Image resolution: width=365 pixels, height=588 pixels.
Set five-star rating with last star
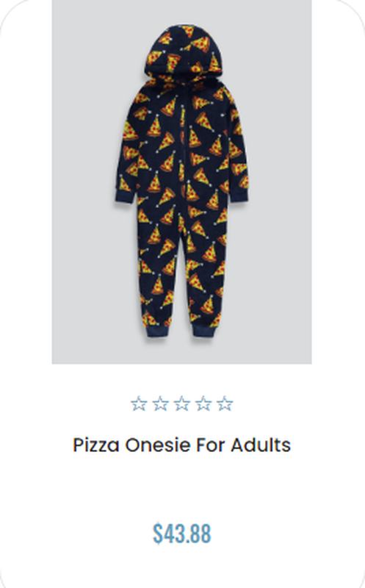click(x=225, y=404)
